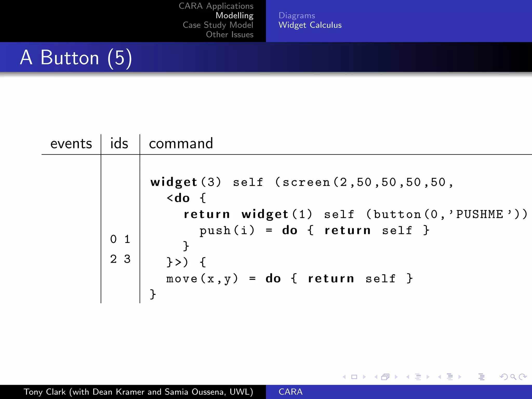The width and height of the screenshot is (532, 399).
Task: Click the go-forward curved arrow icon
Action: (523, 377)
